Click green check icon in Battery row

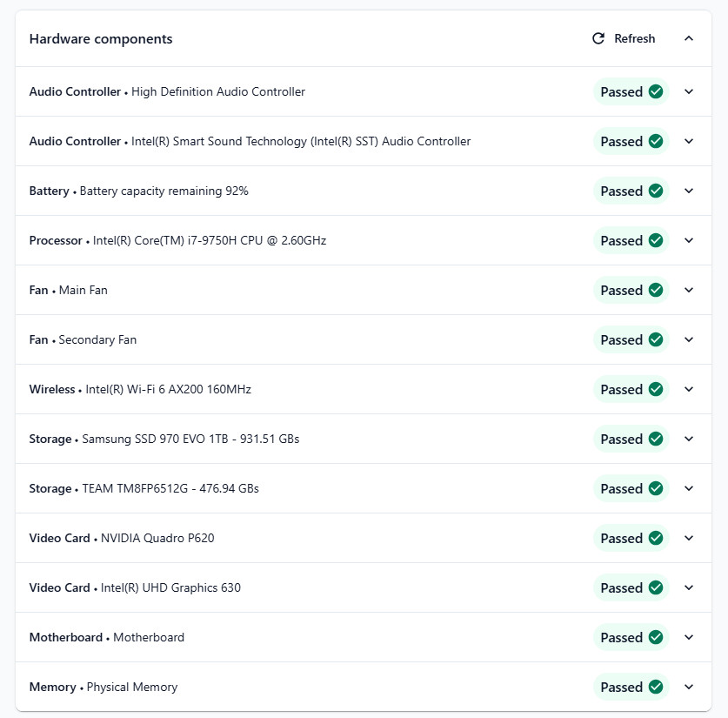pos(656,191)
